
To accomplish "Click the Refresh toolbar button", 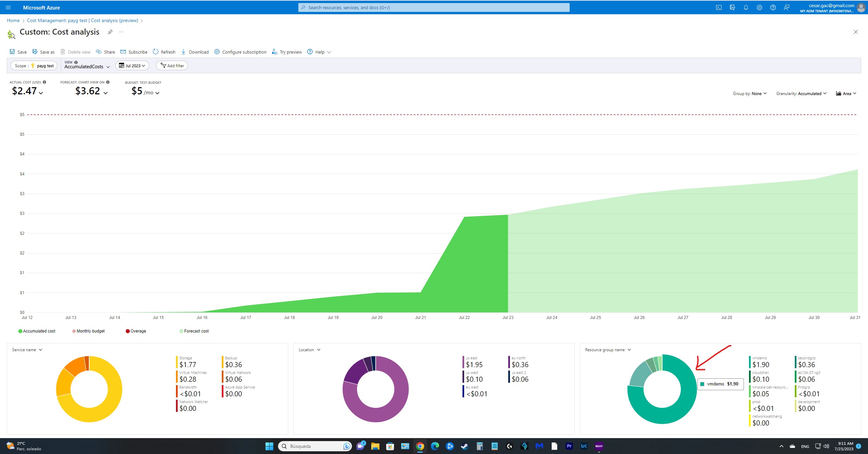I will (x=164, y=52).
